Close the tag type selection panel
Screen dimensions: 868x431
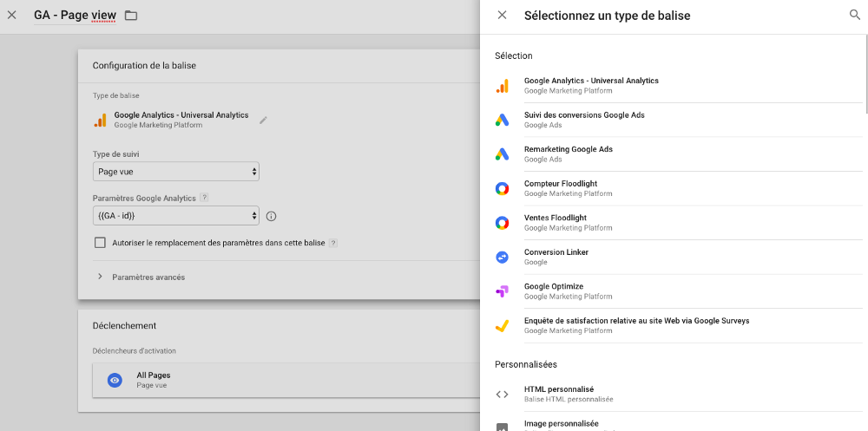(x=502, y=15)
